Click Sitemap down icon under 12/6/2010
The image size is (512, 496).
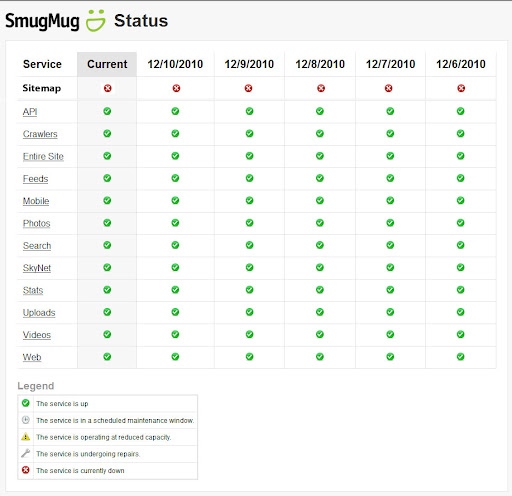[461, 88]
